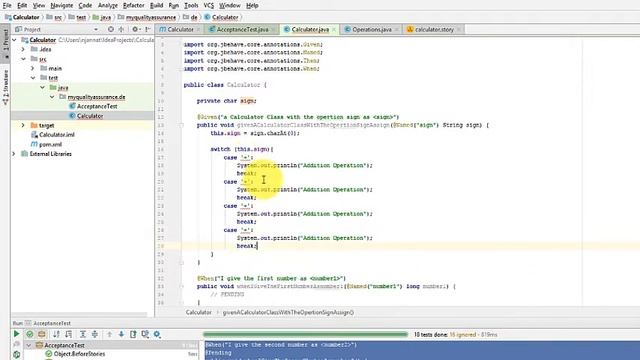Click the green test progress bar
This screenshot has height=360, width=640.
pyautogui.click(x=305, y=334)
